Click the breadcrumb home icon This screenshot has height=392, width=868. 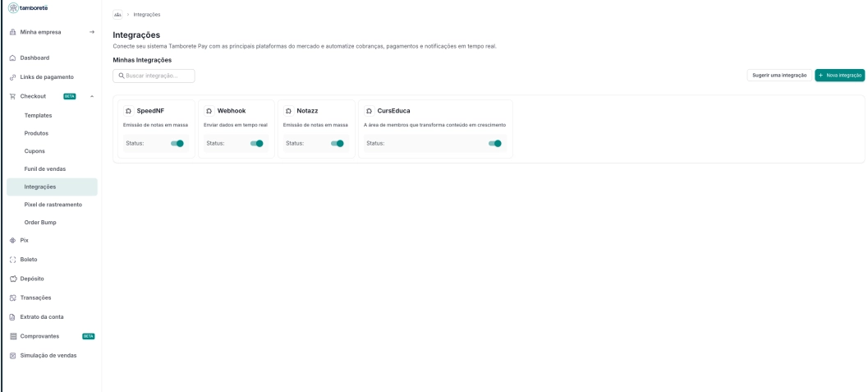pos(118,15)
